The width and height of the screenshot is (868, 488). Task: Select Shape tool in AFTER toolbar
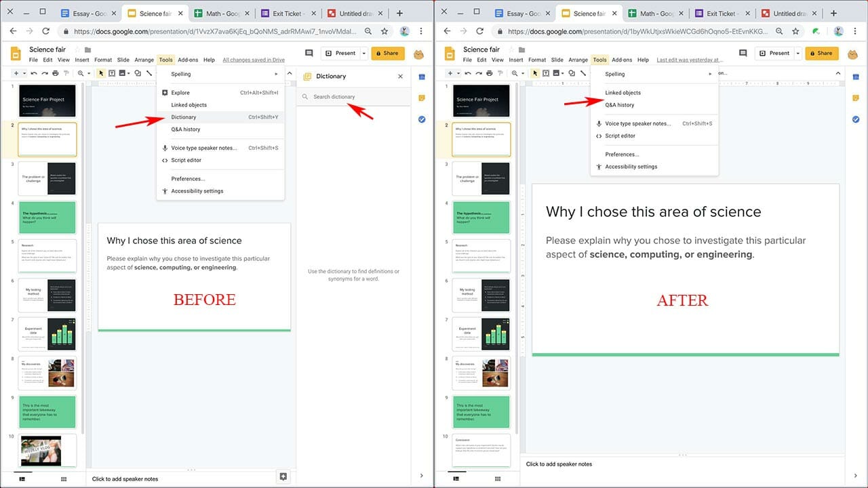pyautogui.click(x=572, y=73)
